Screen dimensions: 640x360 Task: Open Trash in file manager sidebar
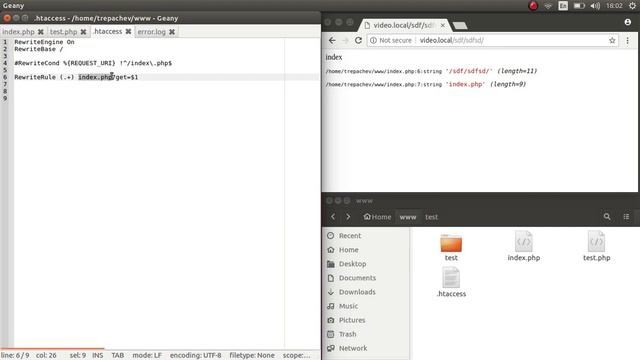pos(347,334)
